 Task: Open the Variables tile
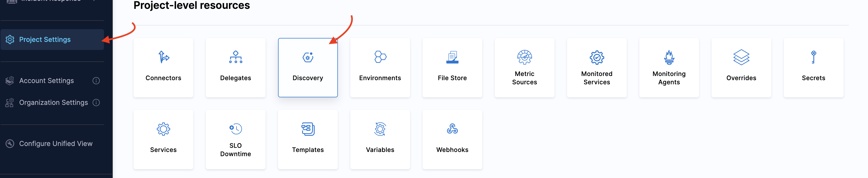[380, 139]
